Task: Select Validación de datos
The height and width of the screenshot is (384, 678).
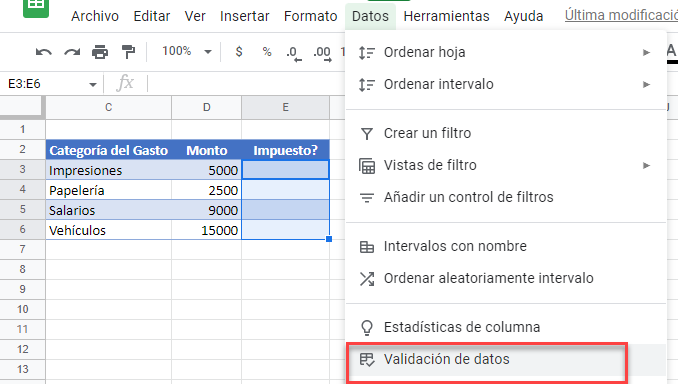Action: tap(506, 359)
